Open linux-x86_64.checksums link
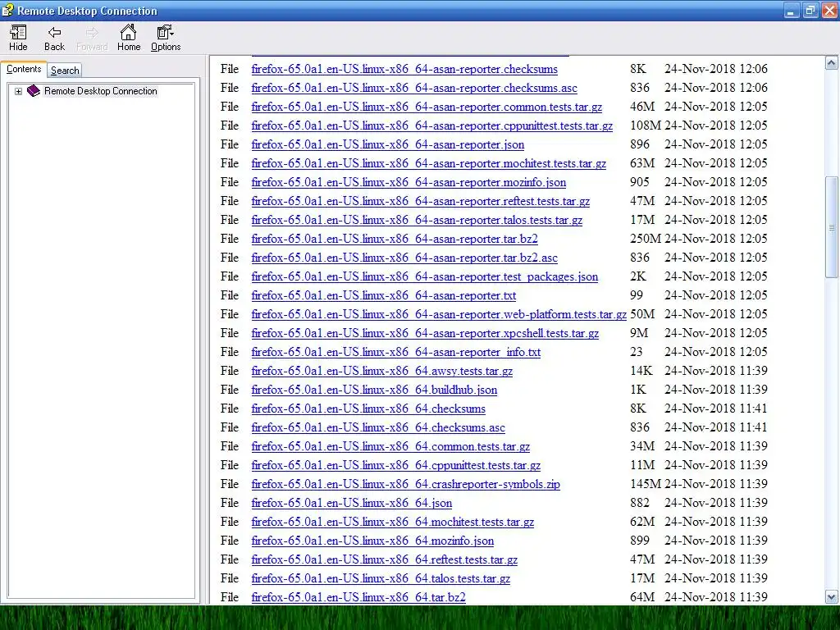Viewport: 840px width, 630px height. (368, 409)
